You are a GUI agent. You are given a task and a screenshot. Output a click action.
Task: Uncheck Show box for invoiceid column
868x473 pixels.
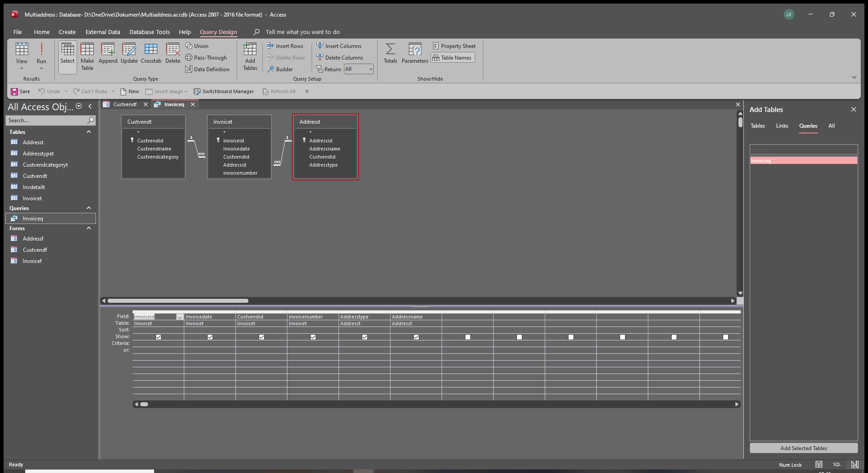(158, 337)
